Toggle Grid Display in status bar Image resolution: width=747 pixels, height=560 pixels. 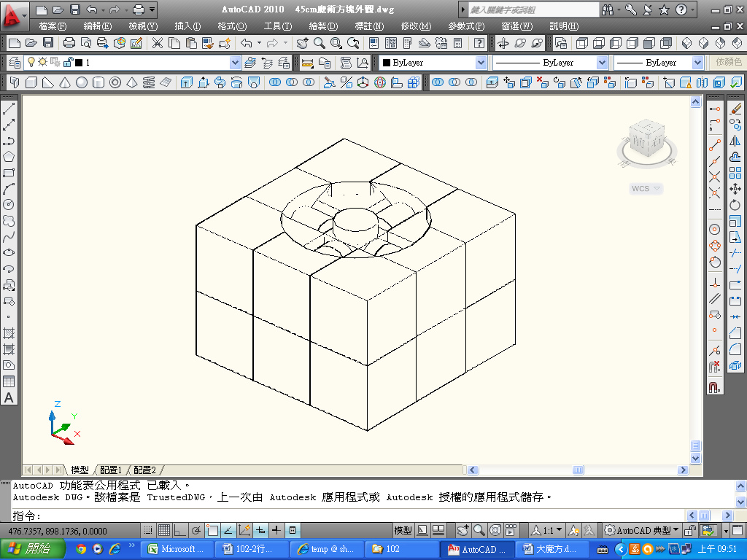[164, 530]
